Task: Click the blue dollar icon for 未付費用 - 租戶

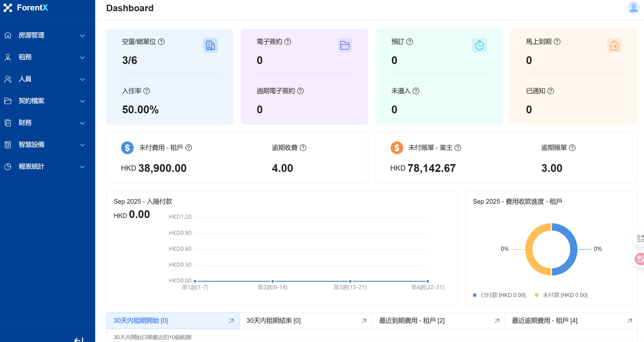Action: pyautogui.click(x=127, y=148)
